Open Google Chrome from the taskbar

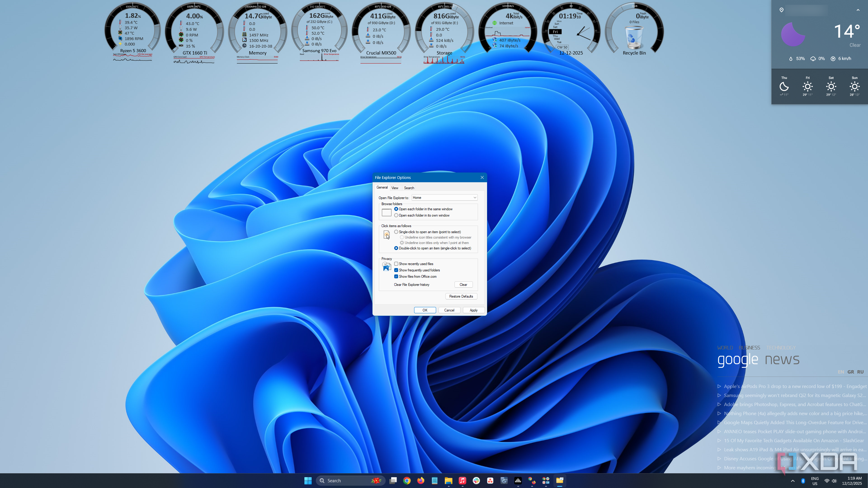[407, 480]
